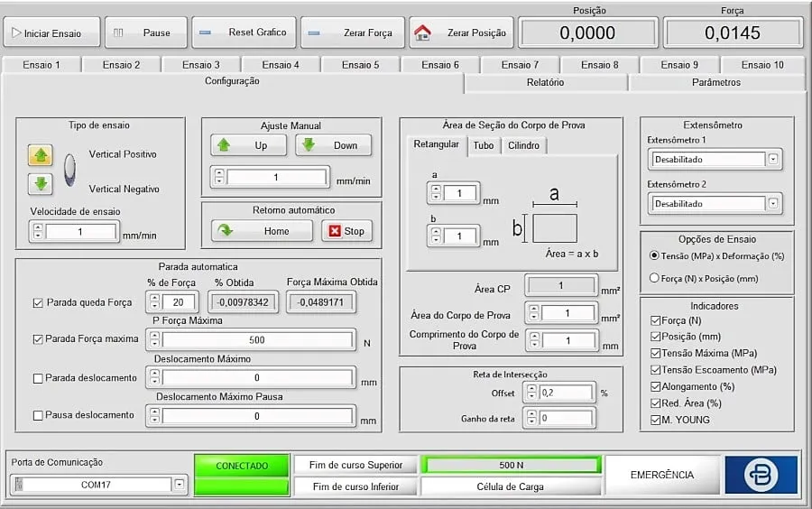The width and height of the screenshot is (812, 509).
Task: Click the Offset stepper arrows
Action: (x=531, y=393)
